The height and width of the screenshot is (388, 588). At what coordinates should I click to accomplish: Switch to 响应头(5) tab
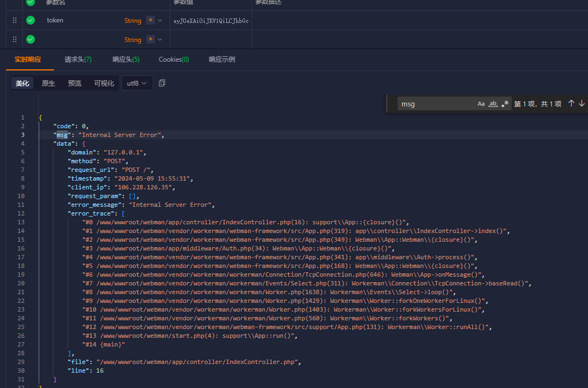pyautogui.click(x=126, y=59)
